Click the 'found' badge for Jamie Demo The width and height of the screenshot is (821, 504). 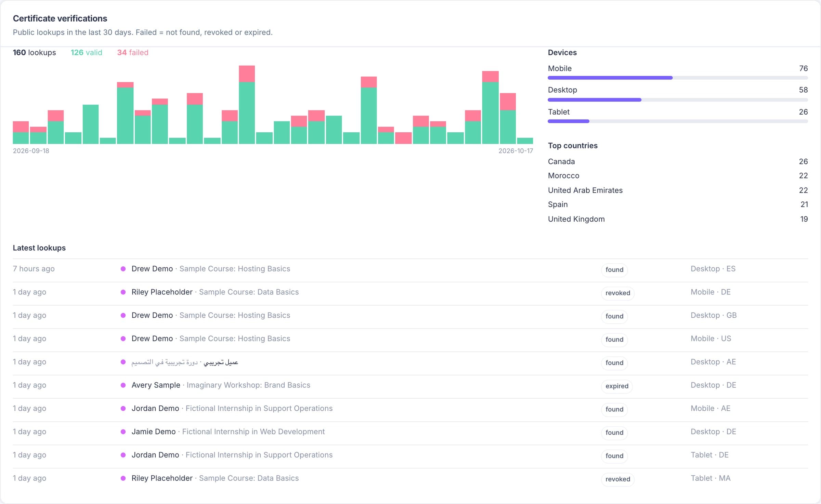click(x=614, y=433)
